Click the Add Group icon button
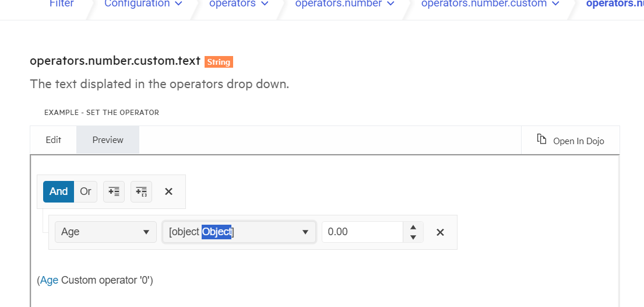This screenshot has height=307, width=644. [141, 191]
